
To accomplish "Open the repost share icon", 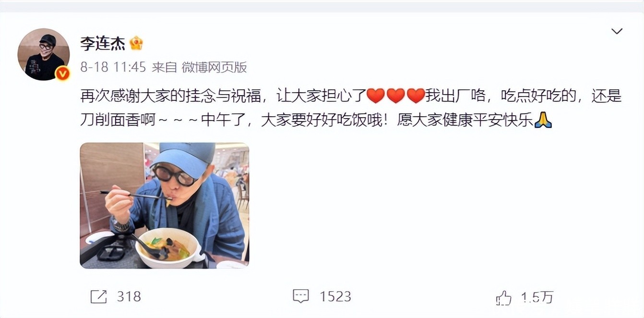I will tap(98, 296).
